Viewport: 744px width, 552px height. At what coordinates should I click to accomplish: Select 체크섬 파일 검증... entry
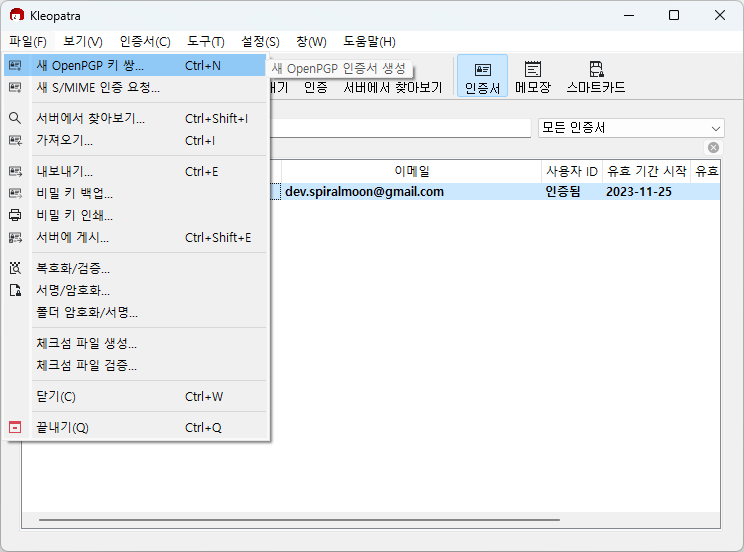pos(135,365)
